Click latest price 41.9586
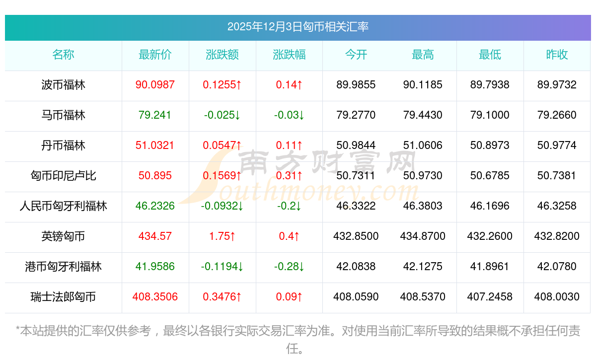This screenshot has width=596, height=364. point(155,267)
